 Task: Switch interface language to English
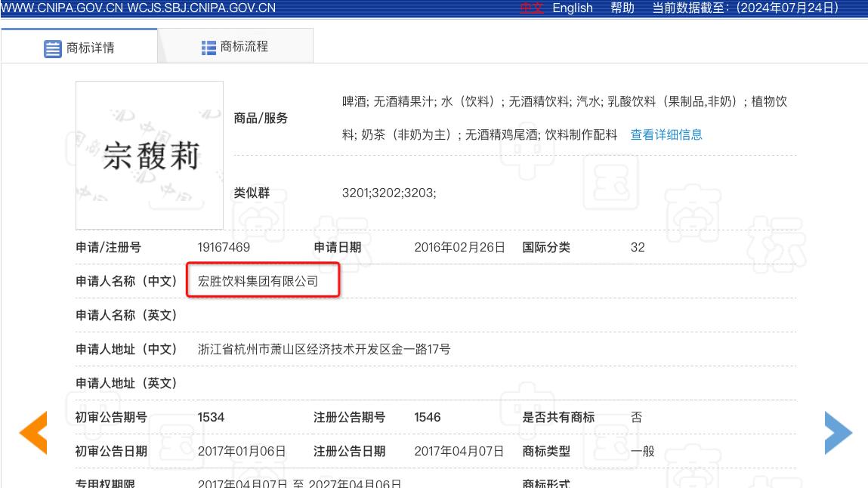click(573, 8)
